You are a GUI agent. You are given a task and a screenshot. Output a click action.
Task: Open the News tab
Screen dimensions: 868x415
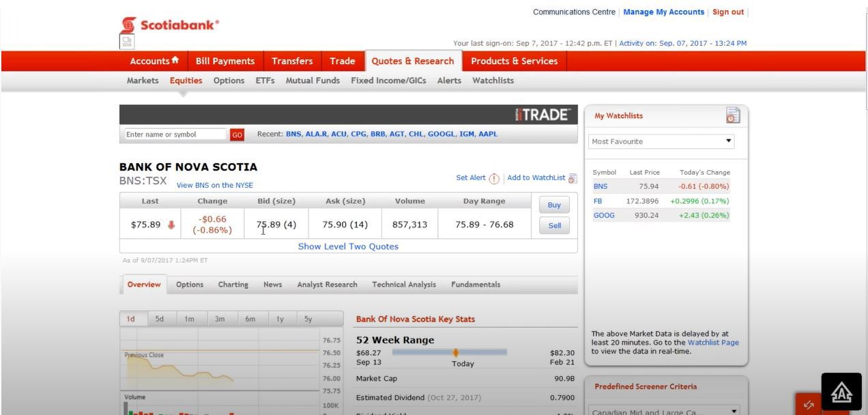(272, 285)
